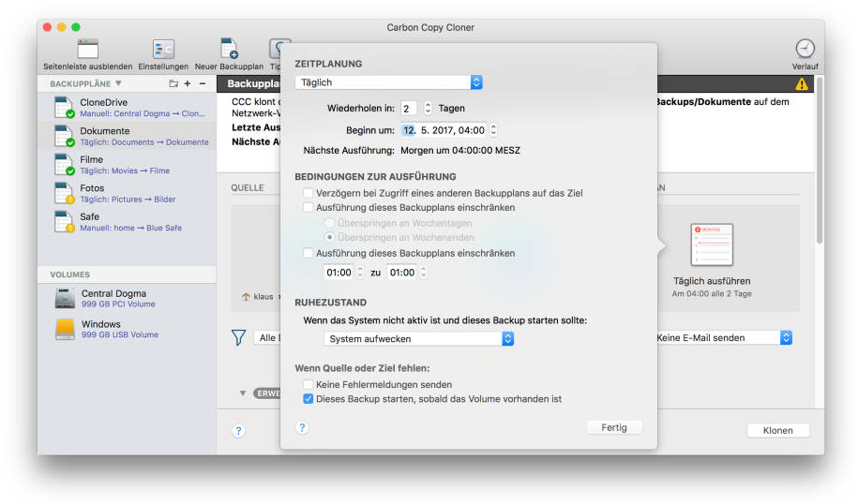
Task: Create a Neuer Backupplan via toolbar icon
Action: 229,49
